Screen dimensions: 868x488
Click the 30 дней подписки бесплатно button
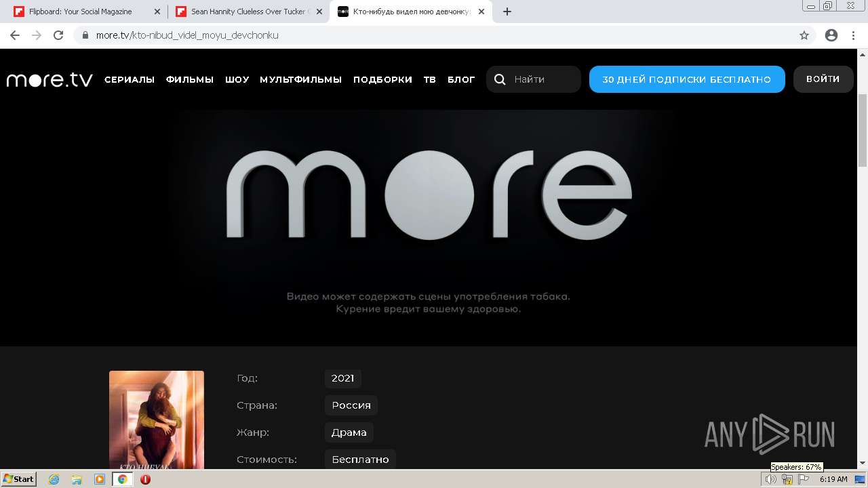pyautogui.click(x=687, y=79)
